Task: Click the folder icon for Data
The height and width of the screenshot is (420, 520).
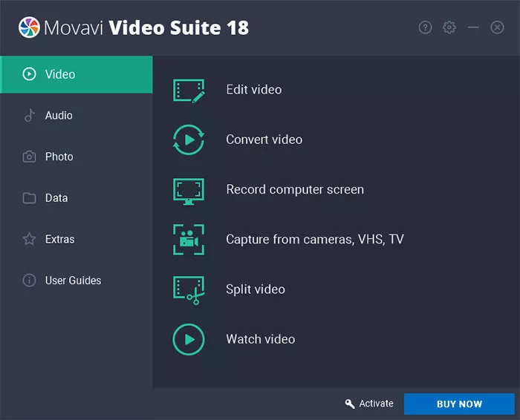Action: [x=29, y=197]
